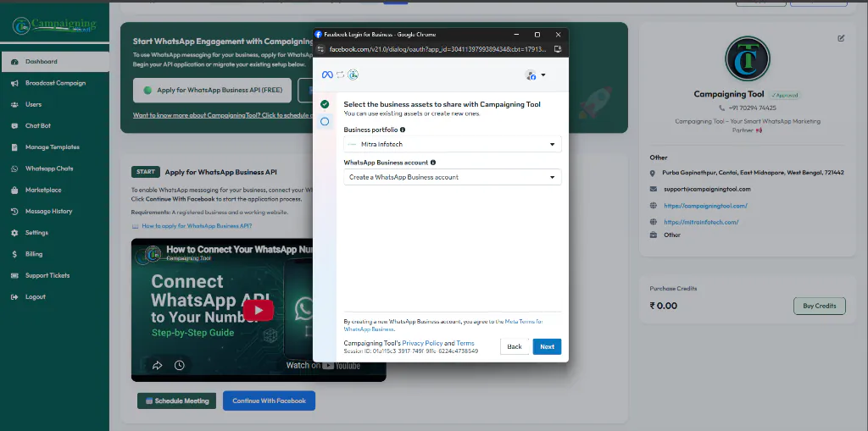Click the Schedule Meeting button

[176, 401]
